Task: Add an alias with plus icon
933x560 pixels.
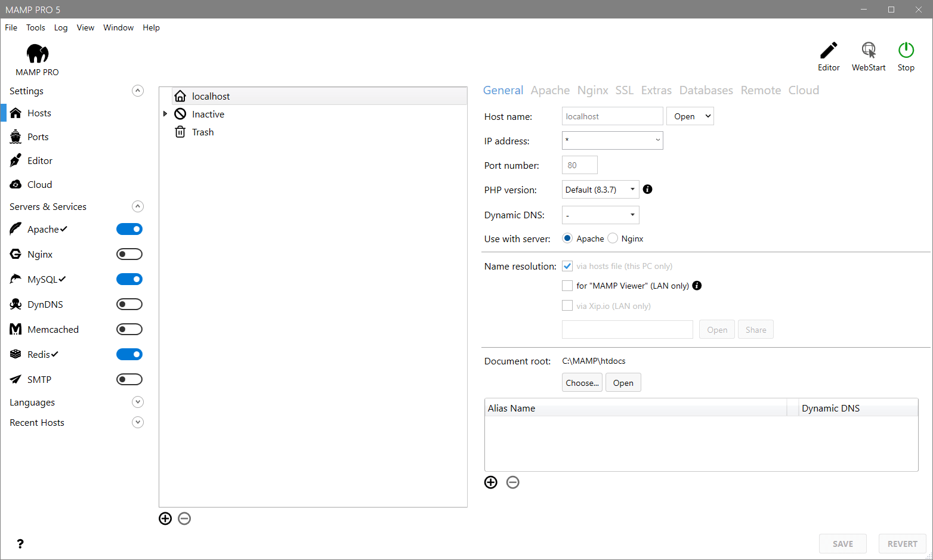Action: [x=491, y=482]
